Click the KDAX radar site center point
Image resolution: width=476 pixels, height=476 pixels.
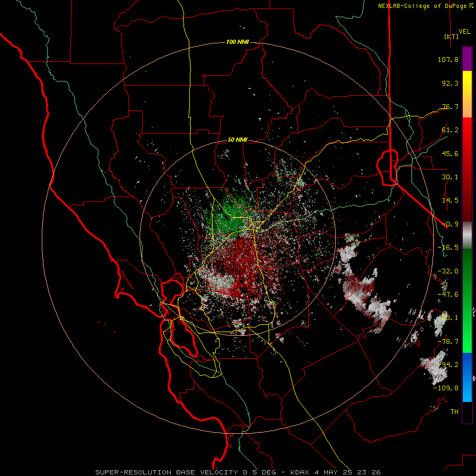coord(237,237)
